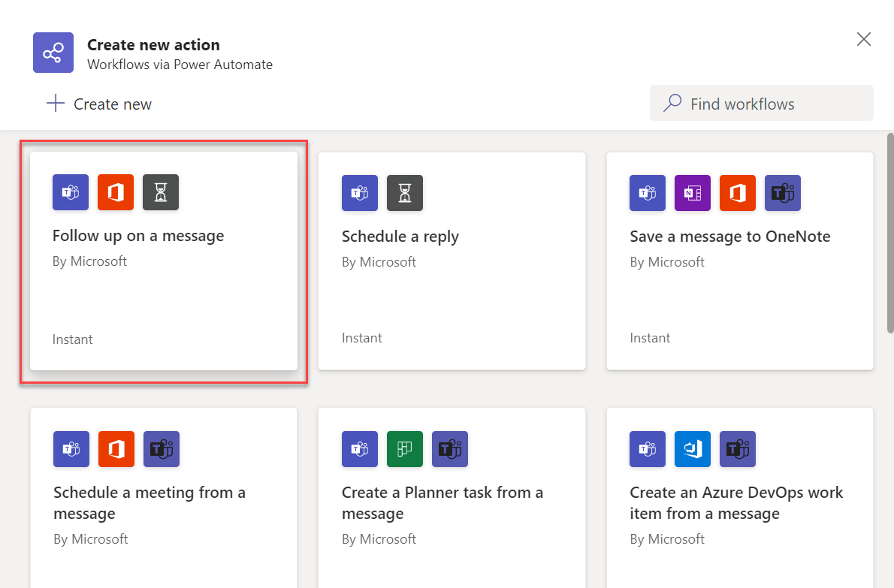Screen dimensions: 894x588
Task: Click the hourglass icon in Follow up card
Action: pyautogui.click(x=161, y=192)
